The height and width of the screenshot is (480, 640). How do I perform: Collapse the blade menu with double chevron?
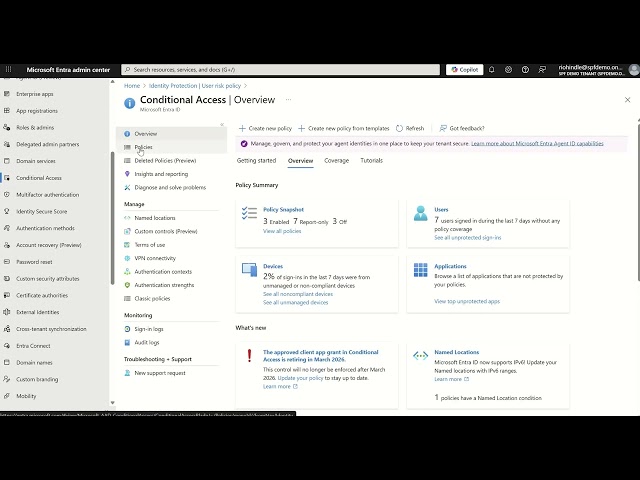click(x=222, y=124)
